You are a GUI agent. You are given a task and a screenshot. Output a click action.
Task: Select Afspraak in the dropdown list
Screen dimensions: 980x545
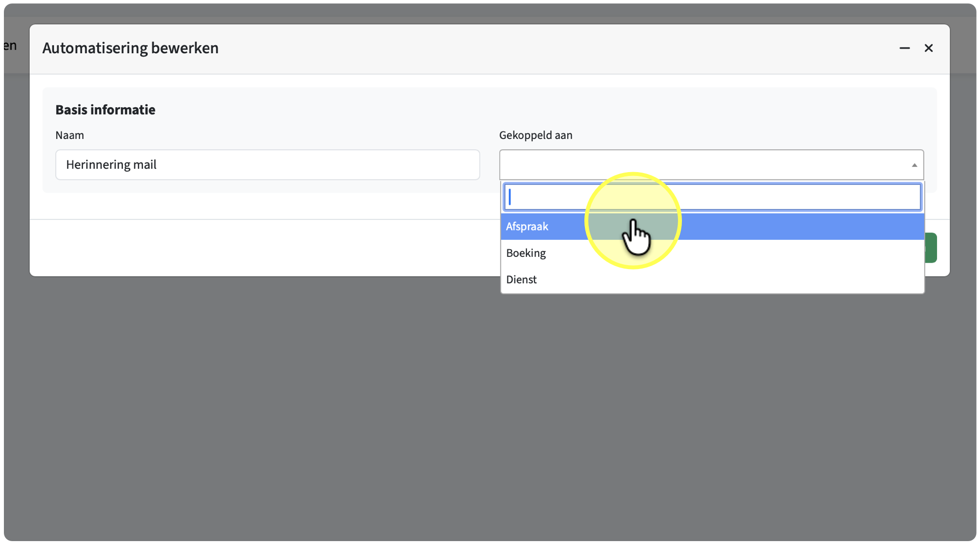pos(712,226)
